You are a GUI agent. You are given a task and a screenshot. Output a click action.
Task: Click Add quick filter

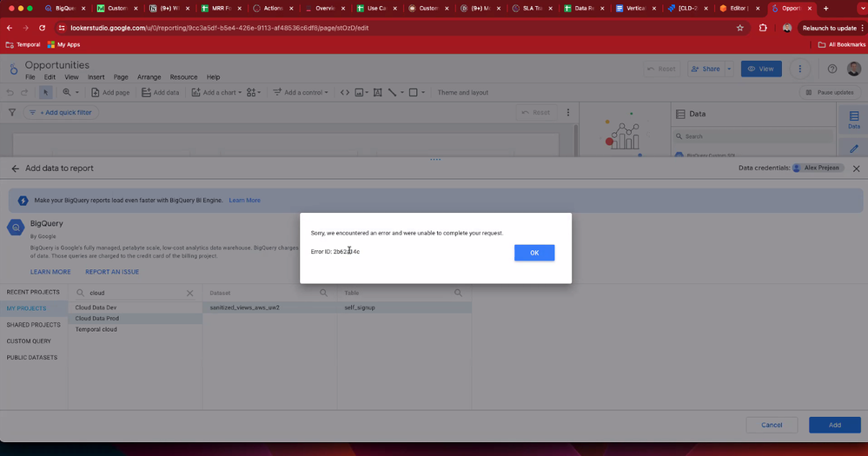pos(61,112)
